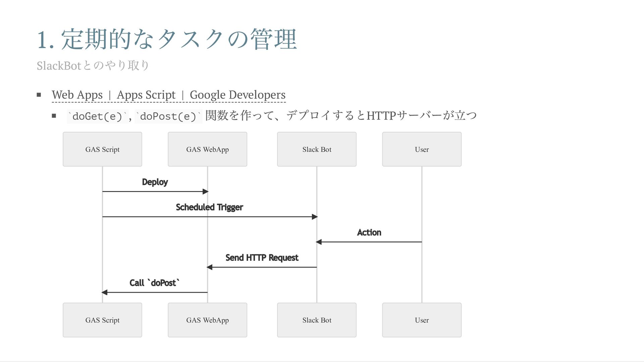Click the top Slack Bot box
The image size is (644, 362).
coord(317,149)
